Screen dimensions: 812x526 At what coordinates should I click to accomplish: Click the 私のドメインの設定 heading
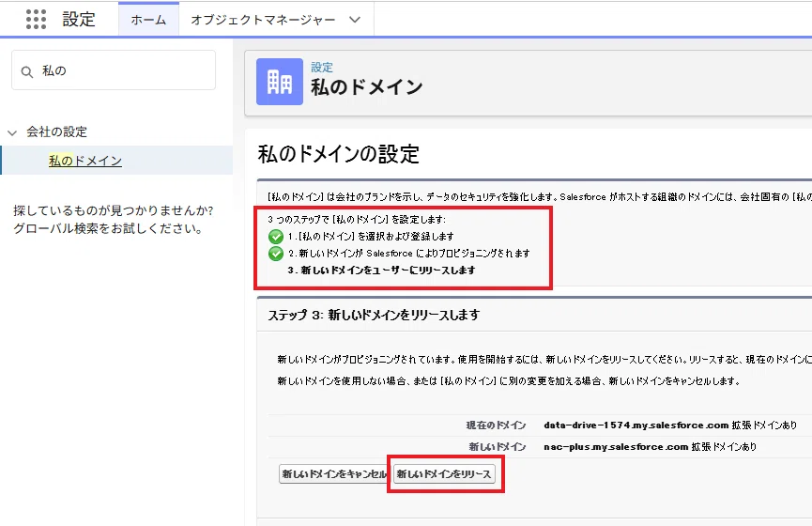(x=339, y=154)
